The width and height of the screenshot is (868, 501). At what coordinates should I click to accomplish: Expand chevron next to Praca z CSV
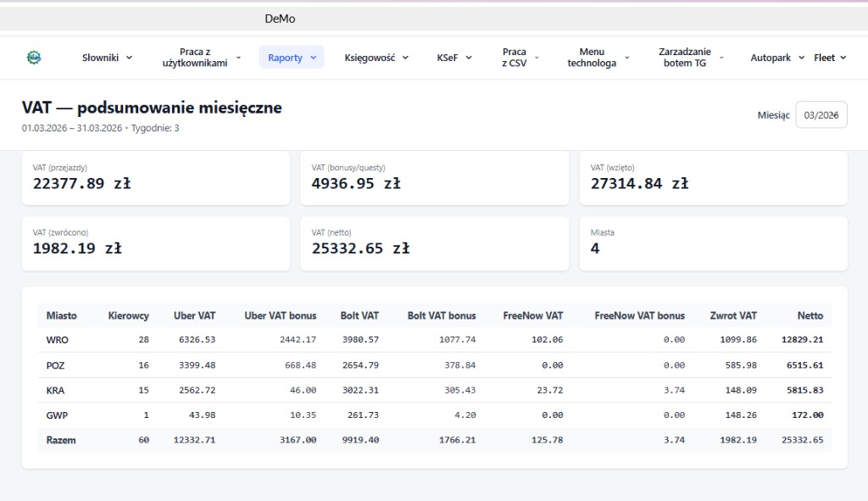537,58
